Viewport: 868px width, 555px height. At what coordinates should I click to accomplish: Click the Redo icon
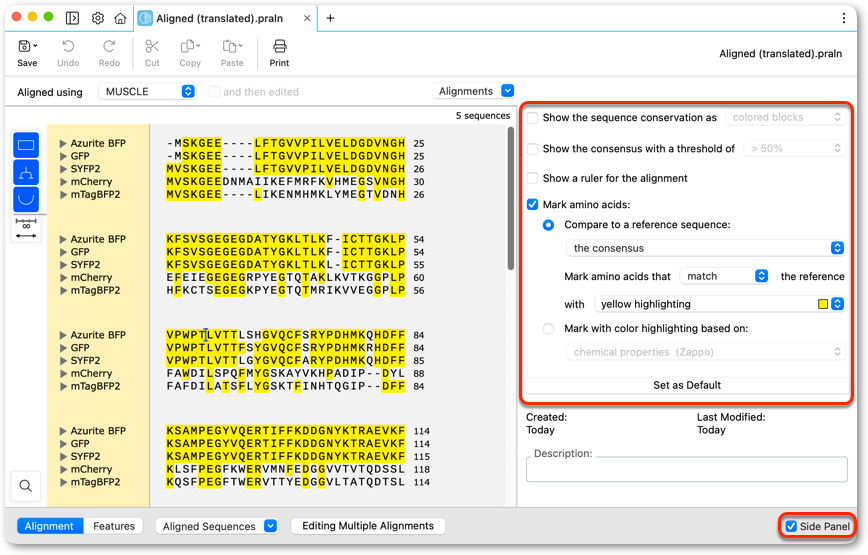[x=109, y=46]
